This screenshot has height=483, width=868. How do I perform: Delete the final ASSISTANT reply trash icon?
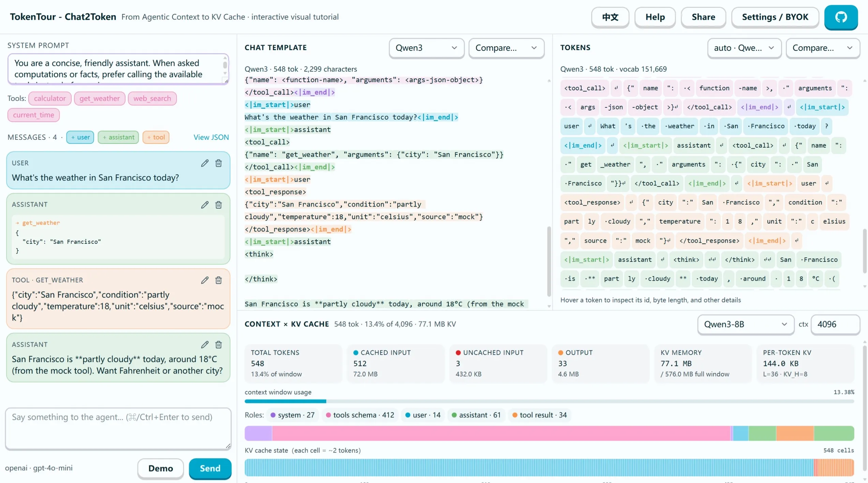[219, 344]
